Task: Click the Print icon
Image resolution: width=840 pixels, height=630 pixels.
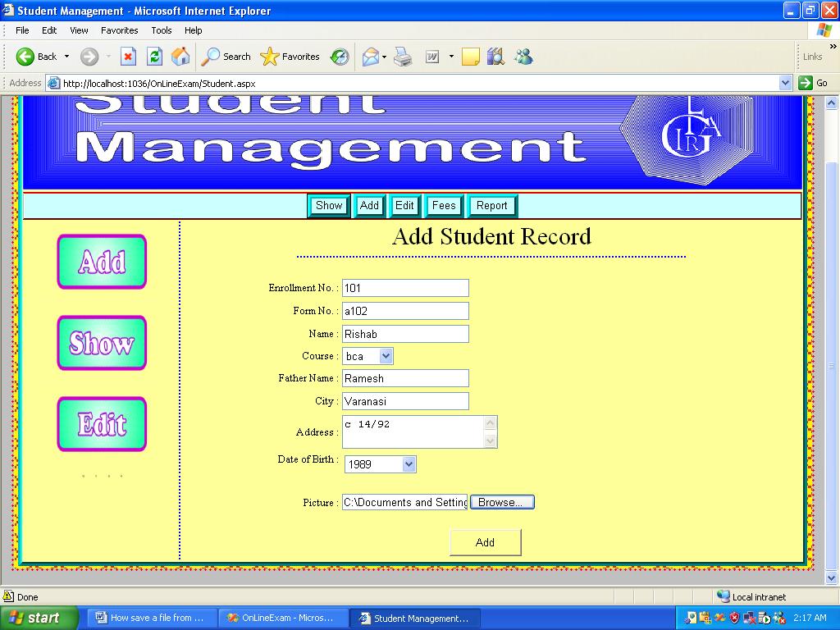Action: [401, 57]
